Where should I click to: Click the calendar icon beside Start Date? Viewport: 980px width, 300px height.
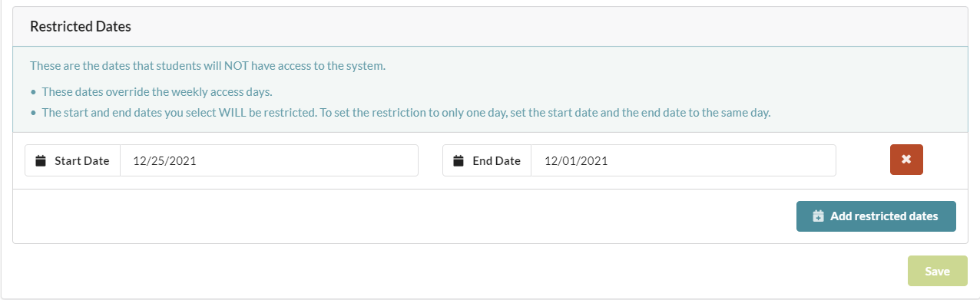(41, 161)
